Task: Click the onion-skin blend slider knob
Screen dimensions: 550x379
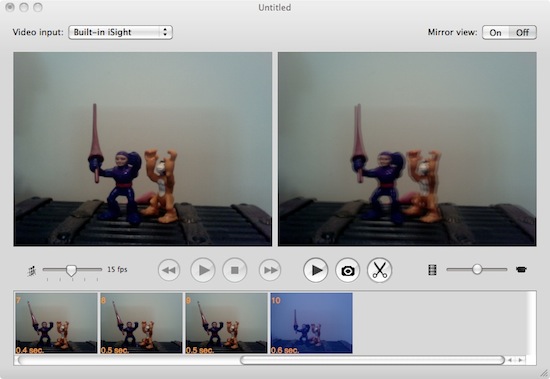Action: tap(477, 270)
